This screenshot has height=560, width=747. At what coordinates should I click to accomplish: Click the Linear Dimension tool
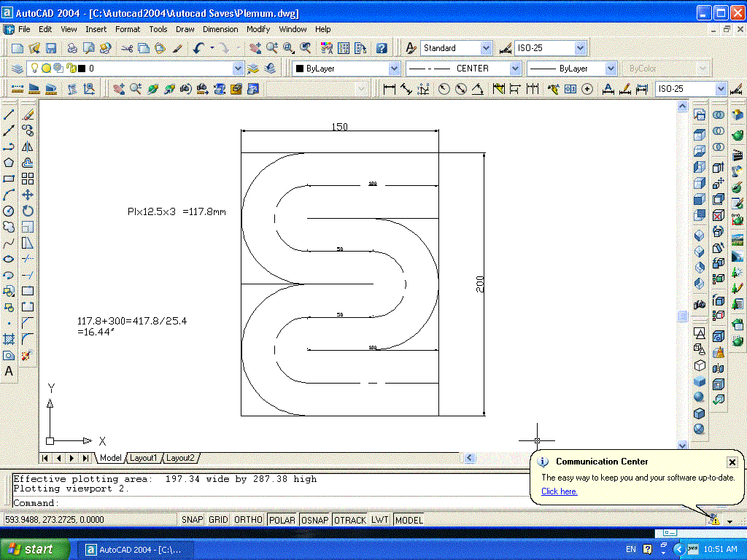pyautogui.click(x=389, y=89)
